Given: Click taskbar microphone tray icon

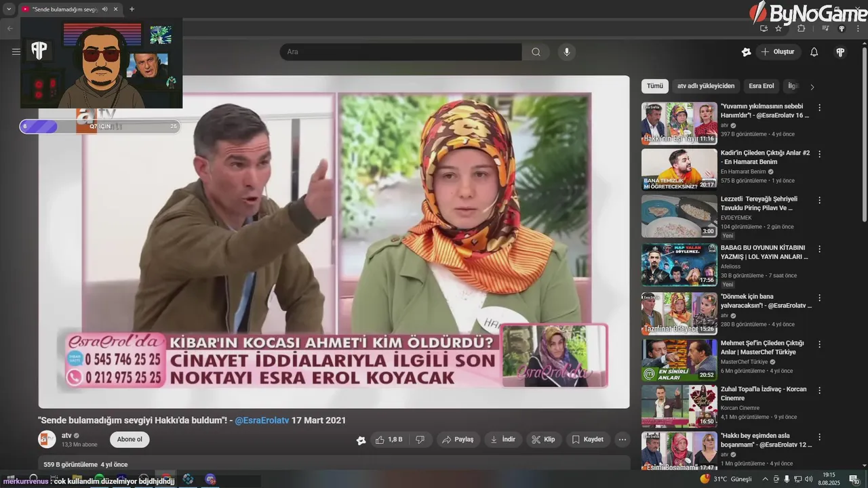Looking at the screenshot, I should click(787, 479).
